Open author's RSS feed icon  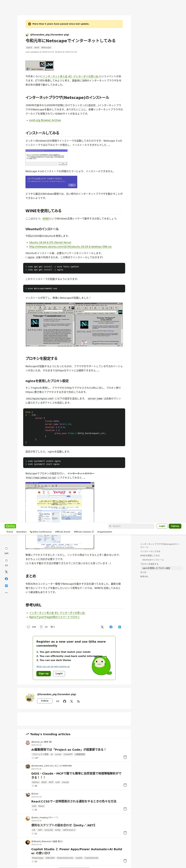tap(78, 701)
